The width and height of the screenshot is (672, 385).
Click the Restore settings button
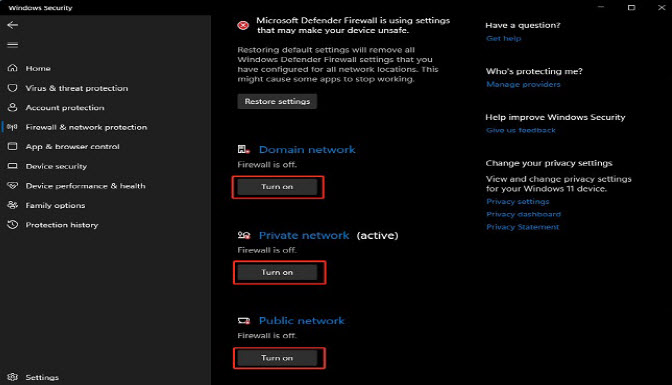pos(277,101)
